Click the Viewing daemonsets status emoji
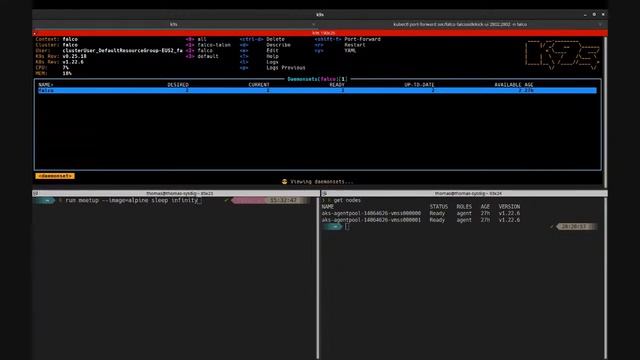640x360 pixels. pos(284,182)
